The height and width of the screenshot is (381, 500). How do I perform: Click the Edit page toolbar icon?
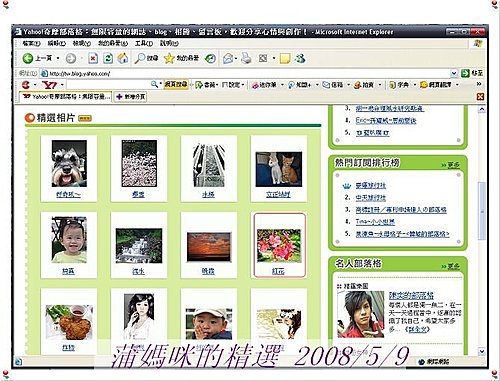tap(263, 59)
